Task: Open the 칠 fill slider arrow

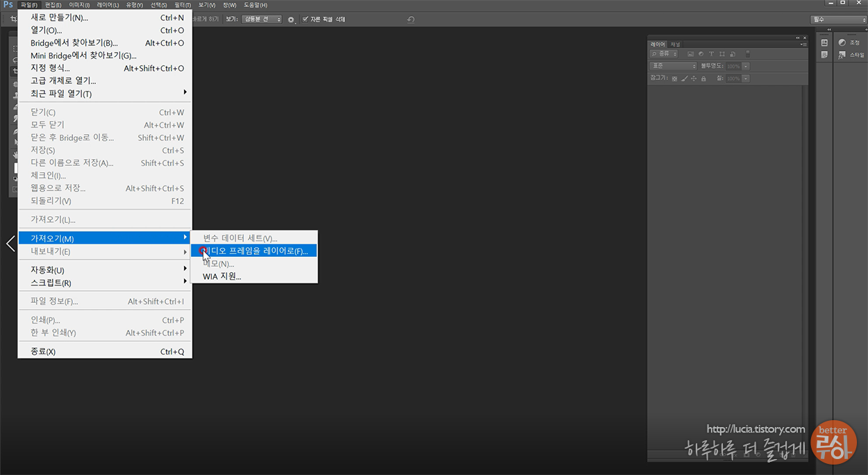Action: 746,78
